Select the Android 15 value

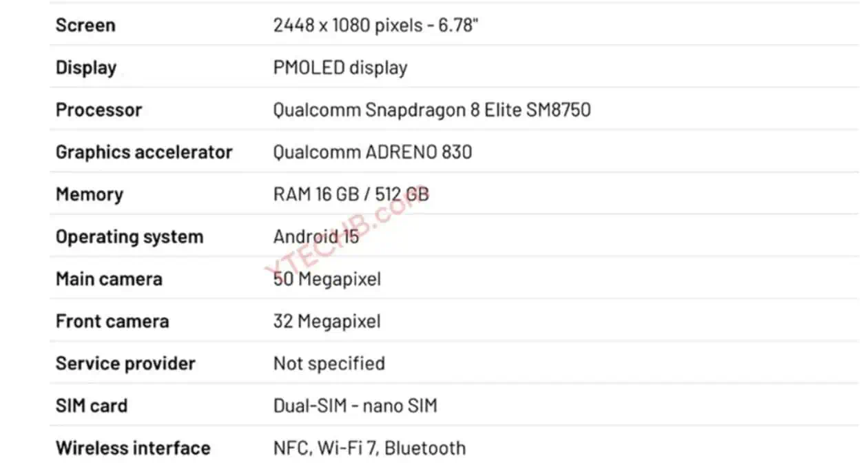click(316, 237)
